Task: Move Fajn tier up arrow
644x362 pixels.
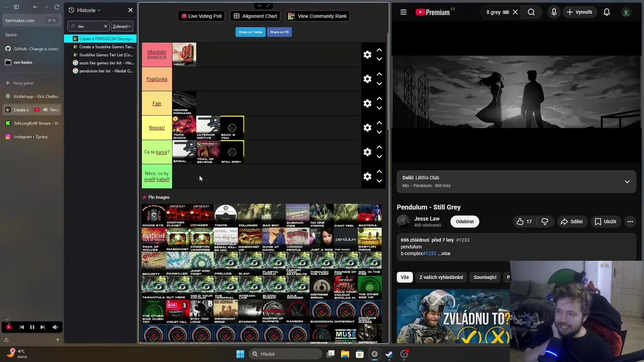Action: pyautogui.click(x=379, y=99)
